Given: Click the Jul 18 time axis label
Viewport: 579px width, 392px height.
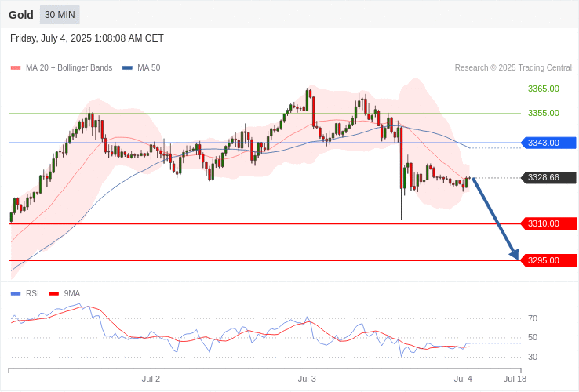Looking at the screenshot, I should (x=515, y=379).
